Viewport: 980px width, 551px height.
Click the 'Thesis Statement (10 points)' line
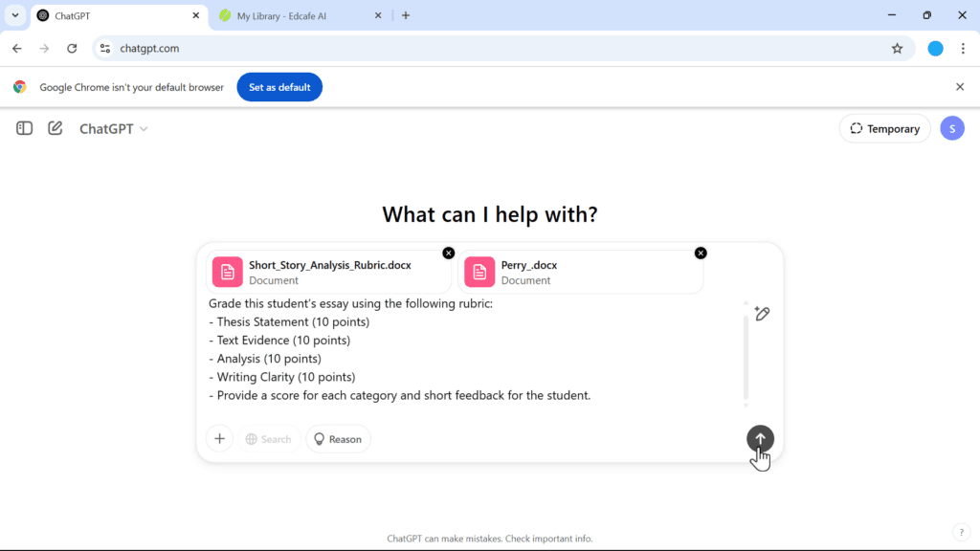[x=289, y=321]
